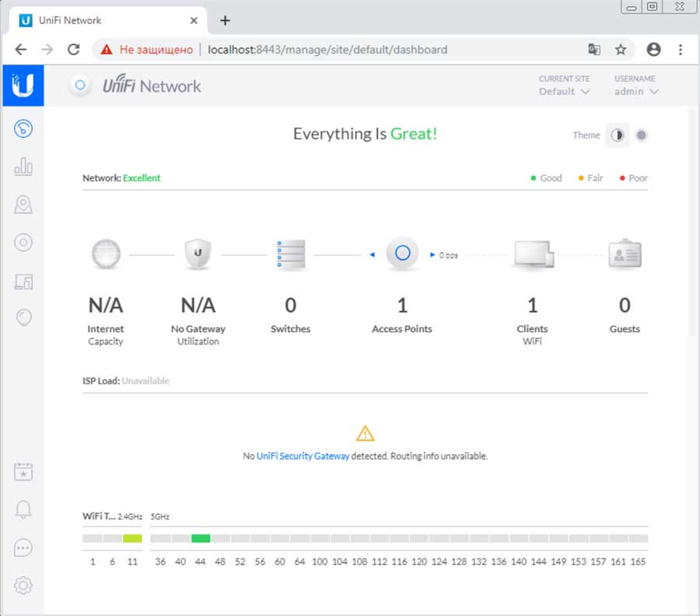Follow the UniFi Security Gateway link

pyautogui.click(x=303, y=457)
